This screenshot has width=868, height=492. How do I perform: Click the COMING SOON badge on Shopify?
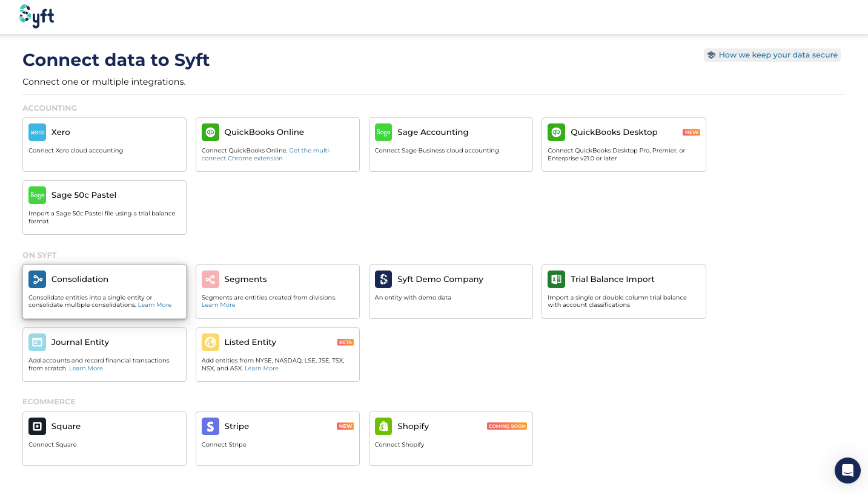[x=507, y=426]
